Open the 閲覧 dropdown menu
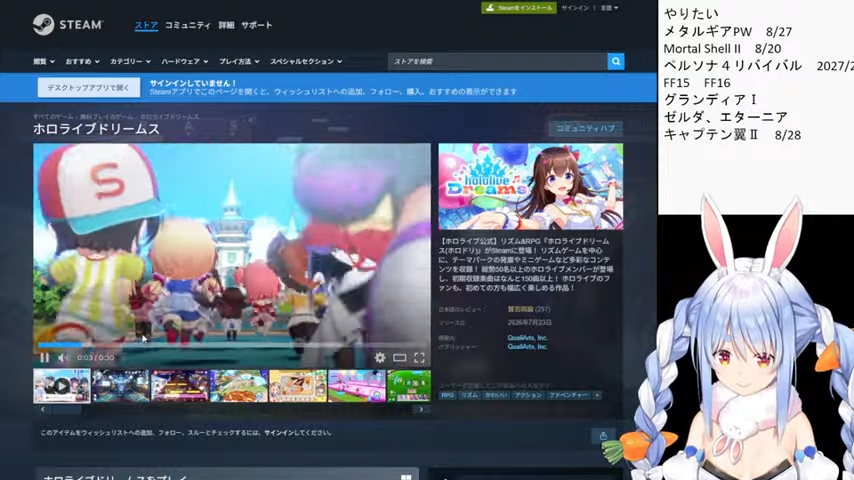The image size is (854, 480). pyautogui.click(x=44, y=62)
